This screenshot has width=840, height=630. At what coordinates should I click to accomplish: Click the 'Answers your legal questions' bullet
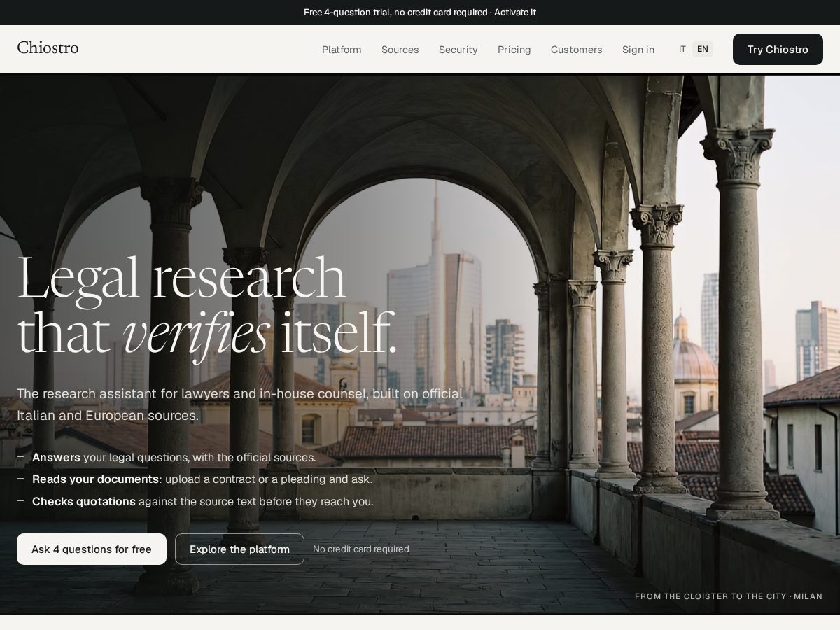[x=174, y=457]
